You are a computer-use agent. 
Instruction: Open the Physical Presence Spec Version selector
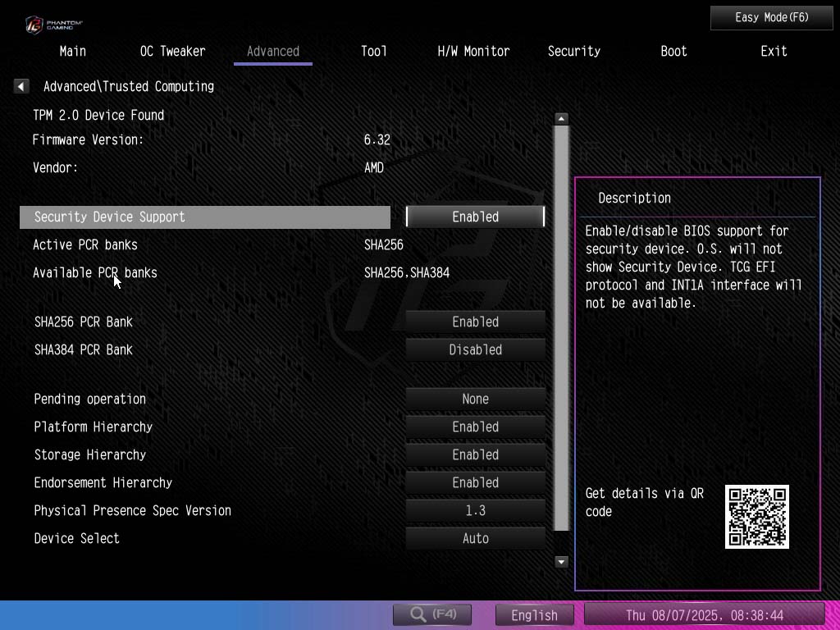(475, 510)
